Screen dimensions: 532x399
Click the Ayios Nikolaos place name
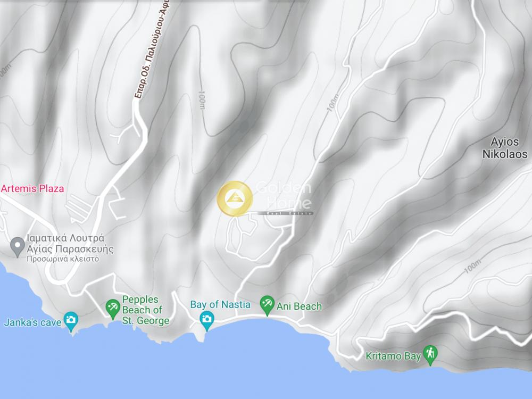point(505,147)
